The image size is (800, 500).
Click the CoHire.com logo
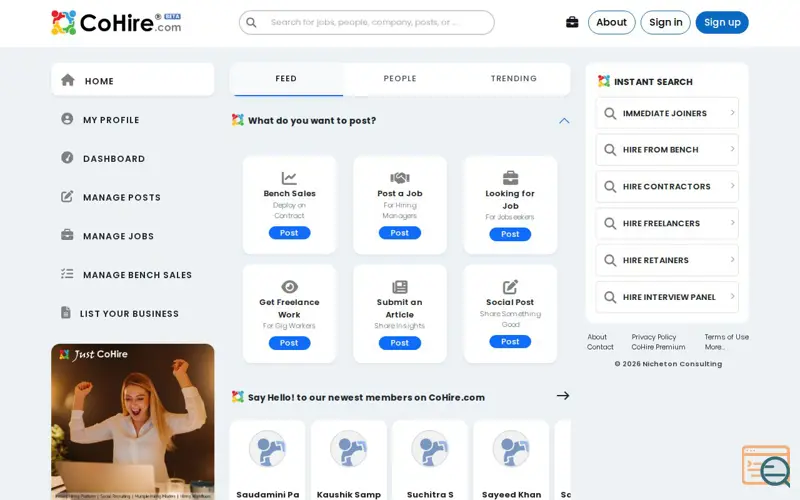(116, 22)
